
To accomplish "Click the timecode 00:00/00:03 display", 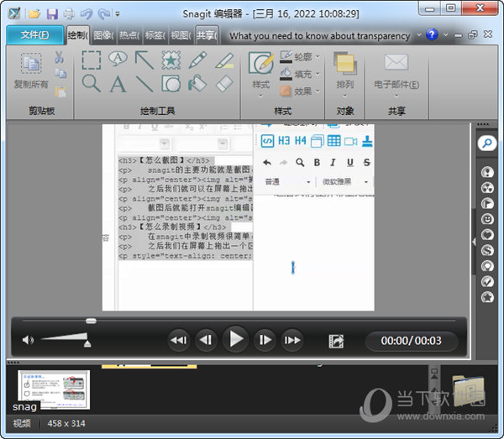I will coord(411,341).
